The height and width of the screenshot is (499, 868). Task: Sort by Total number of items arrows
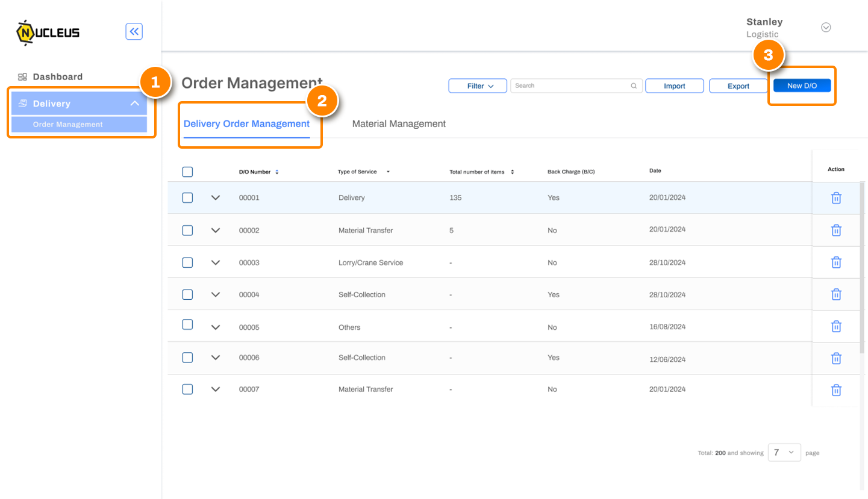pyautogui.click(x=512, y=172)
